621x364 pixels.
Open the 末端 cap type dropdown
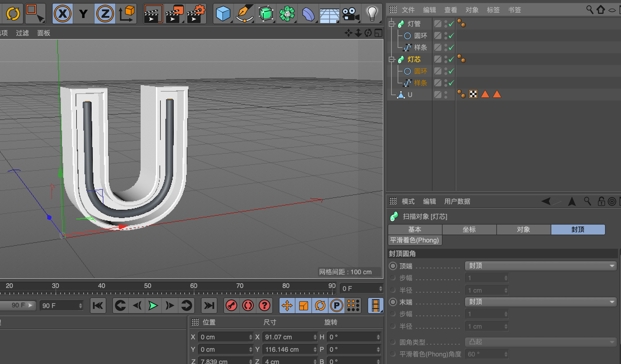tap(540, 302)
